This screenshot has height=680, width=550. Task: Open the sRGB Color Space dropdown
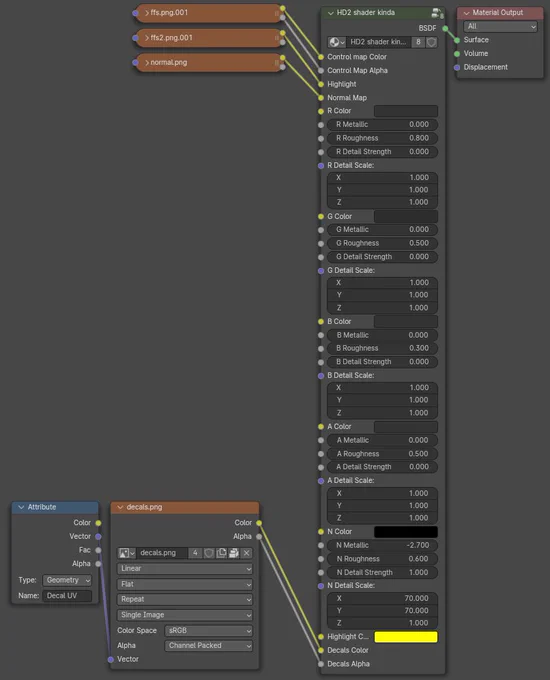(209, 631)
